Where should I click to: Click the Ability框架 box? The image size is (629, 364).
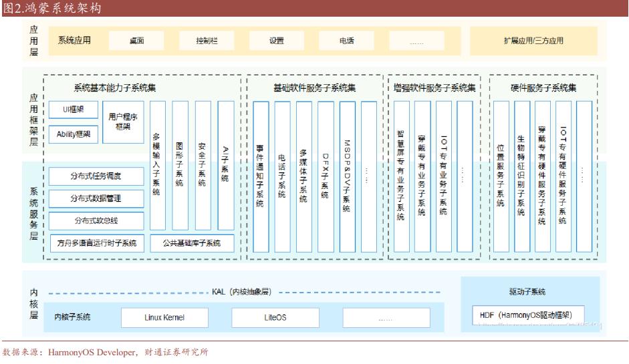click(74, 134)
